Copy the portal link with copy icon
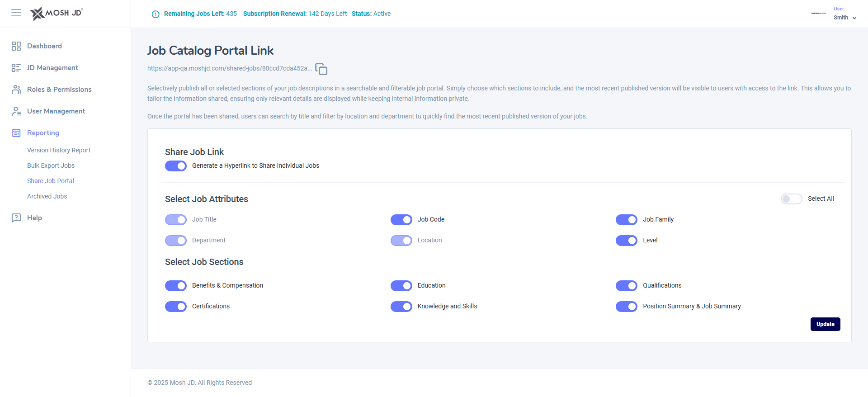868x397 pixels. click(x=321, y=69)
